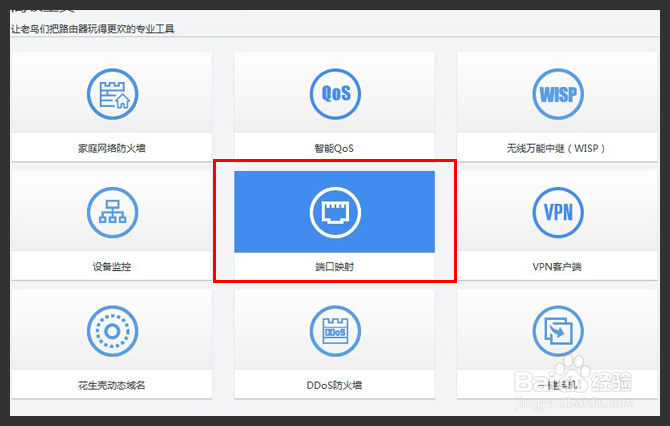This screenshot has width=670, height=426.
Task: Click the DDoS防火墙 label
Action: [x=334, y=385]
